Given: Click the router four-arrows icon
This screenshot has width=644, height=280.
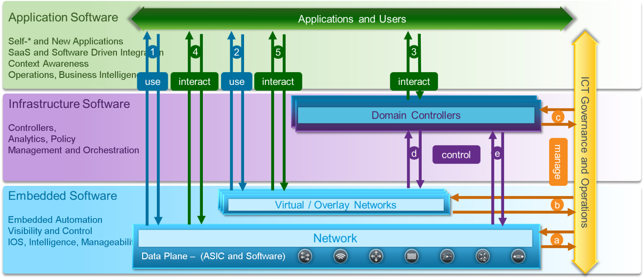Looking at the screenshot, I should pos(376,256).
